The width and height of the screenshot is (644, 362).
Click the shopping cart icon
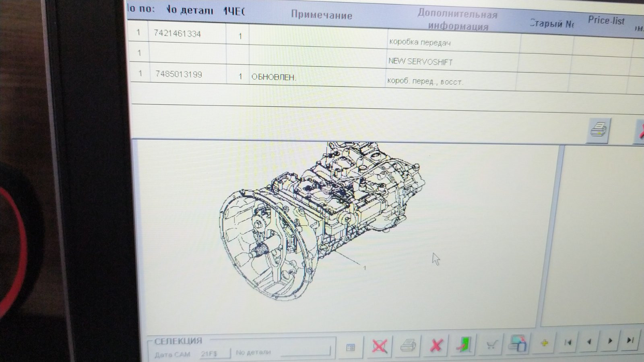tap(491, 344)
